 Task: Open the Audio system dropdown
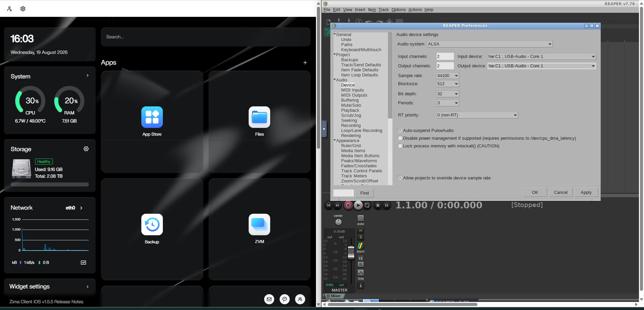(x=490, y=44)
